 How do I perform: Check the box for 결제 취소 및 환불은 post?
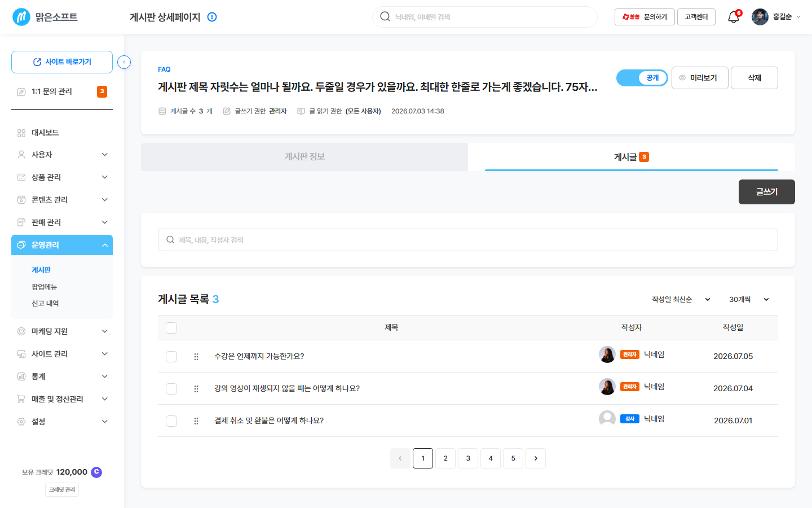coord(171,421)
